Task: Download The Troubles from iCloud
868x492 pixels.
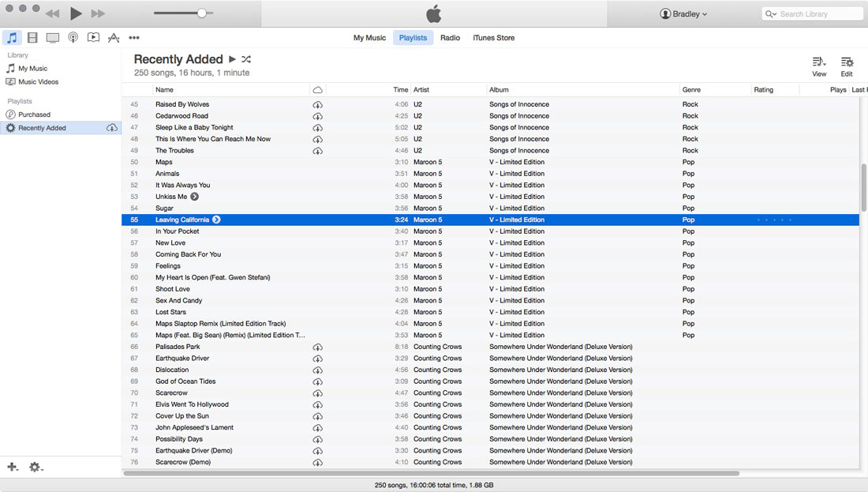Action: click(318, 151)
